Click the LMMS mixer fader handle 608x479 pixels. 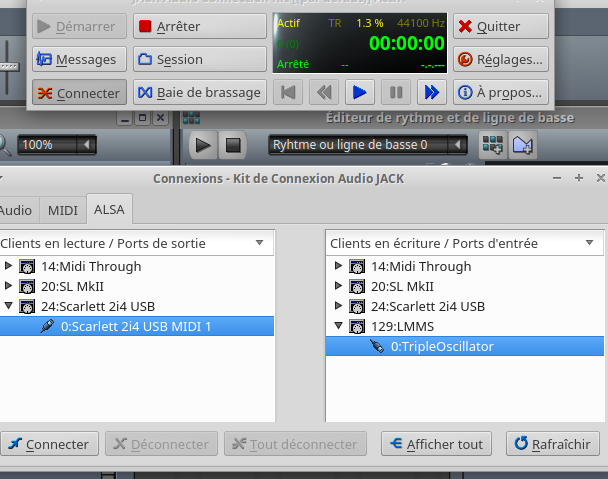pos(9,66)
